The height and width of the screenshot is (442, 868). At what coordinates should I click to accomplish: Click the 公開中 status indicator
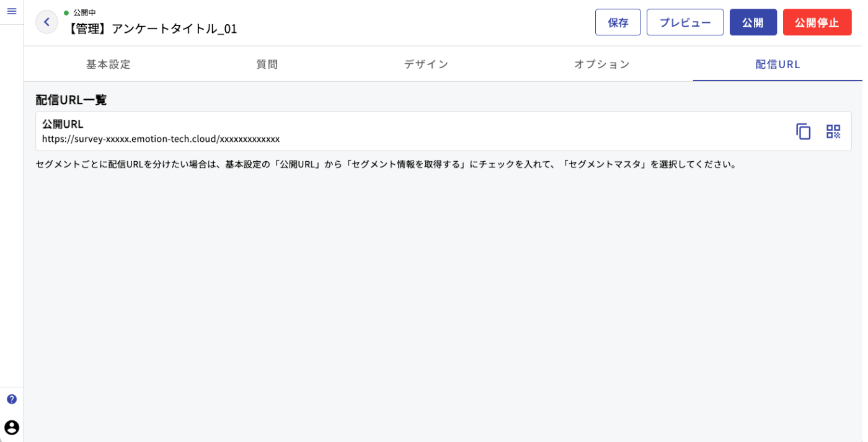pos(80,12)
